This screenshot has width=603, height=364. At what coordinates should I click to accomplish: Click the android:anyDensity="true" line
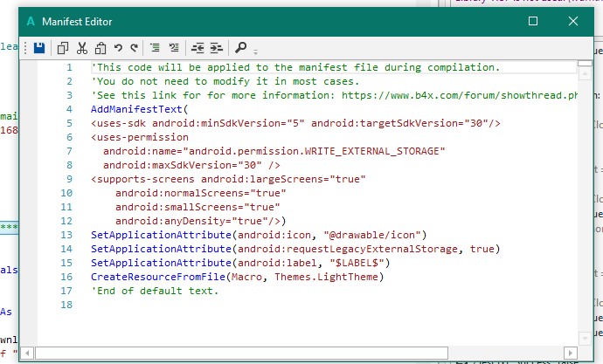click(200, 221)
